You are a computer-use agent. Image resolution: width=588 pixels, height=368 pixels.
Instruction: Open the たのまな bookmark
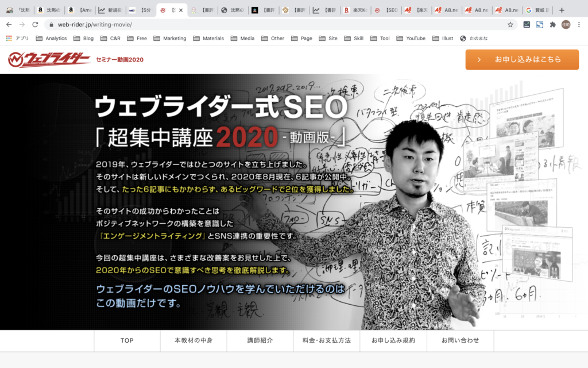pyautogui.click(x=474, y=39)
